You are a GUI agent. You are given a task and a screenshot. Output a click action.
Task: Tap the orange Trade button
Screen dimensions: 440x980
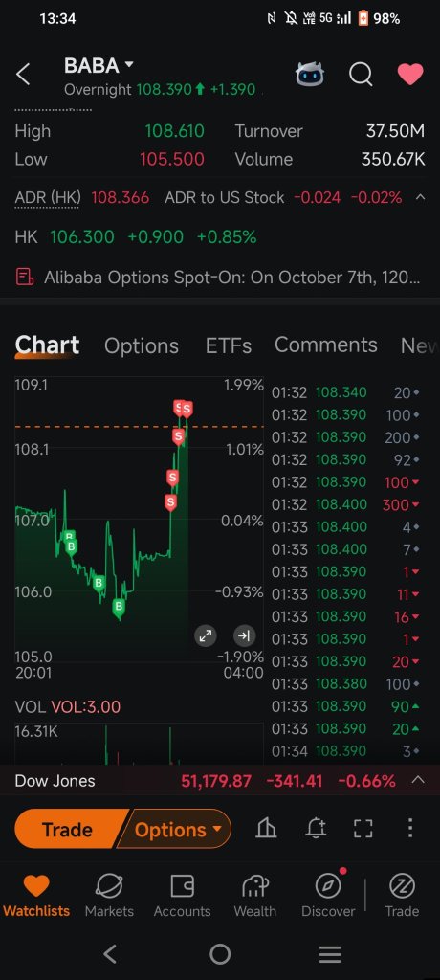point(67,830)
